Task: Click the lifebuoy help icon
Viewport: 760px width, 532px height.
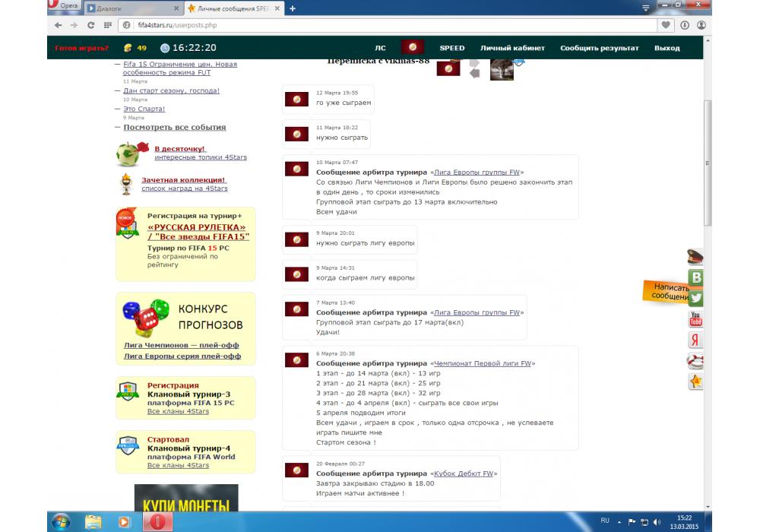Action: (695, 361)
